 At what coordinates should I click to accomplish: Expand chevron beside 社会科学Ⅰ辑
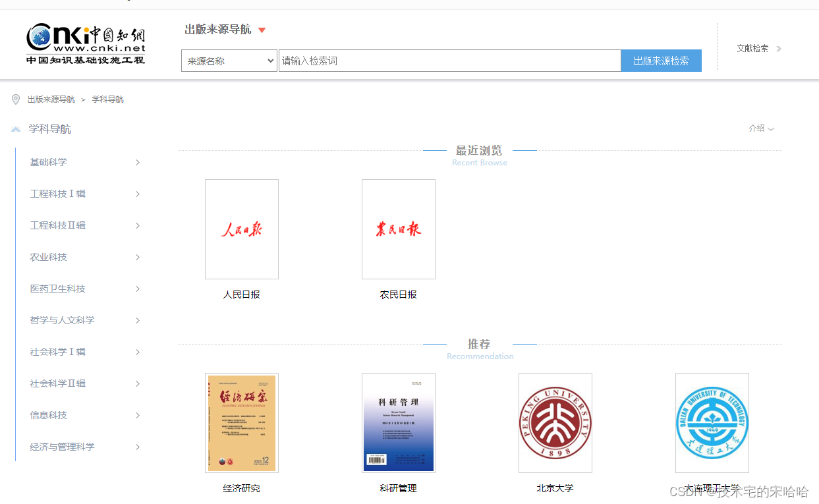point(138,352)
